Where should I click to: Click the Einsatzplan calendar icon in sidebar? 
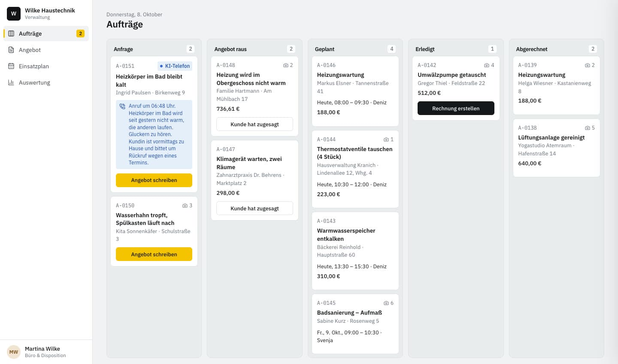pyautogui.click(x=11, y=66)
